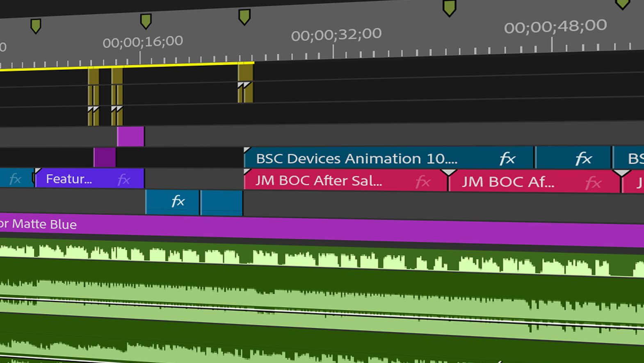Select the first yellow clip pair on the left
The height and width of the screenshot is (363, 644).
click(94, 97)
